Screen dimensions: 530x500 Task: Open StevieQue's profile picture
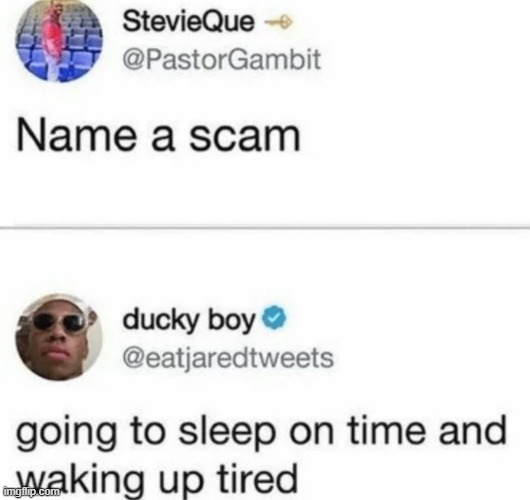point(59,40)
